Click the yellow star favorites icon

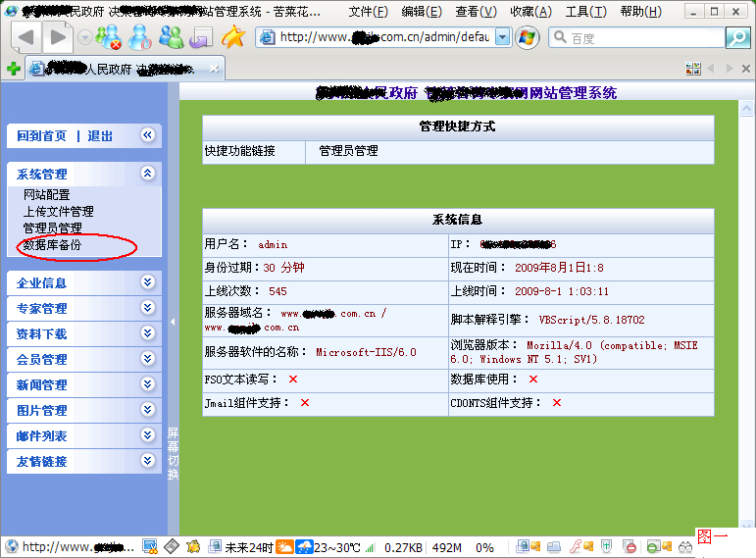pyautogui.click(x=232, y=37)
